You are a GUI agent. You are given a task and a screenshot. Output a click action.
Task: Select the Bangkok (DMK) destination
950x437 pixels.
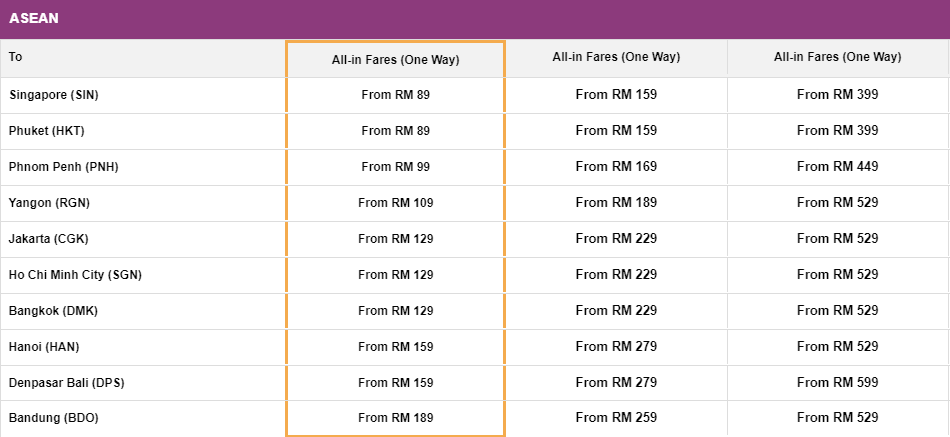53,311
